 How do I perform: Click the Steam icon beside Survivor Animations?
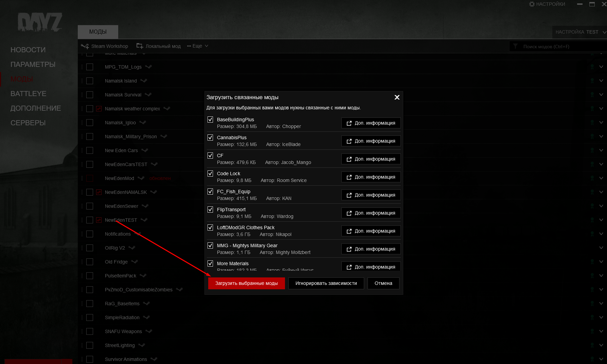(154, 359)
